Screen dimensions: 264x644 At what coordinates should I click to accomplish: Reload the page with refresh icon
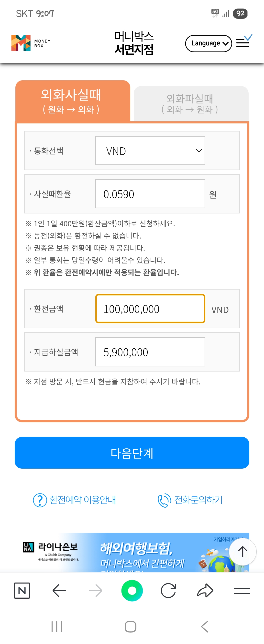point(168,591)
